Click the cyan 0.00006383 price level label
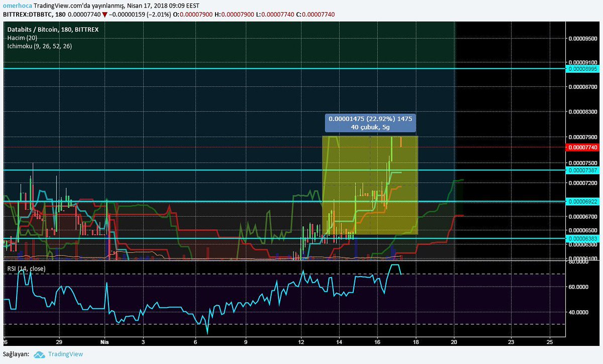The image size is (603, 364). [x=584, y=239]
